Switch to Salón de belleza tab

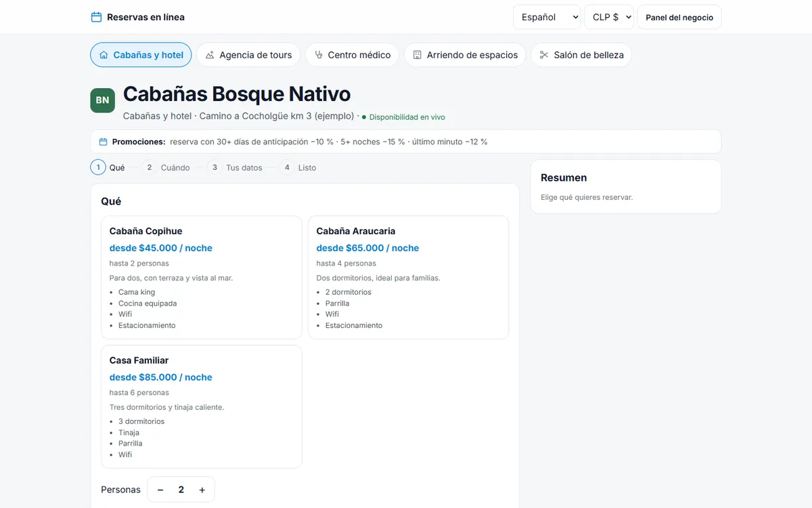[x=581, y=55]
